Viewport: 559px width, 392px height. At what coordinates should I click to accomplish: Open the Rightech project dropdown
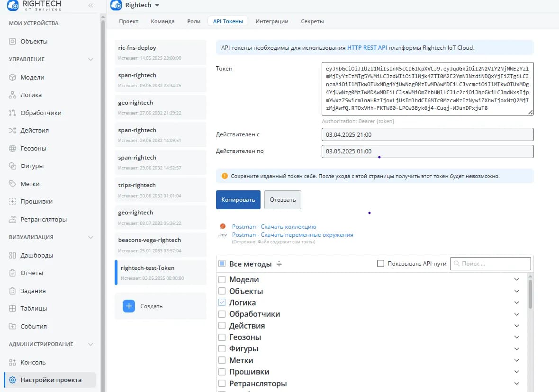(x=157, y=5)
